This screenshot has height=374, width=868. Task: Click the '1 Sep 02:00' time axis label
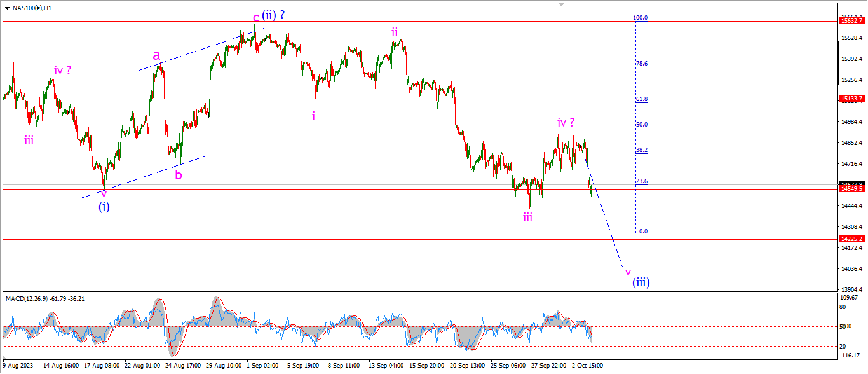pyautogui.click(x=263, y=366)
